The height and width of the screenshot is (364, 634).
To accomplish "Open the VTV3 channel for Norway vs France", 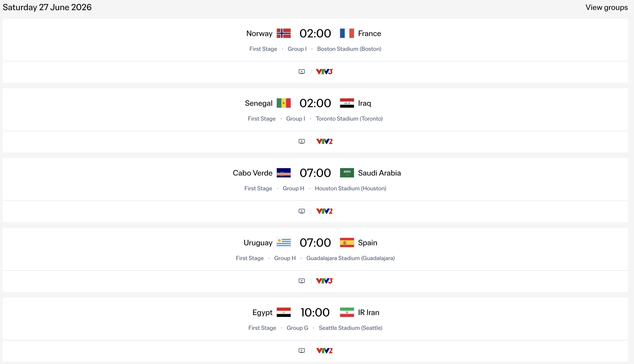I will (324, 72).
